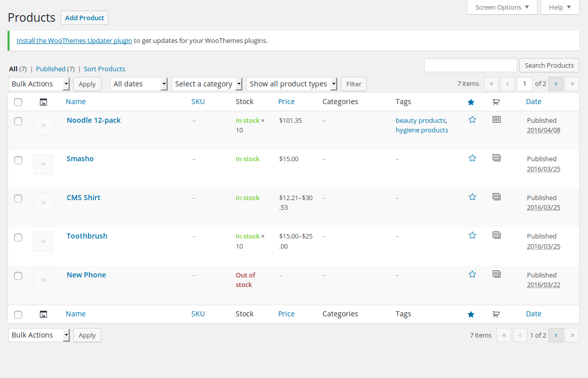Switch to Published products filter
This screenshot has height=378, width=588.
coord(50,69)
